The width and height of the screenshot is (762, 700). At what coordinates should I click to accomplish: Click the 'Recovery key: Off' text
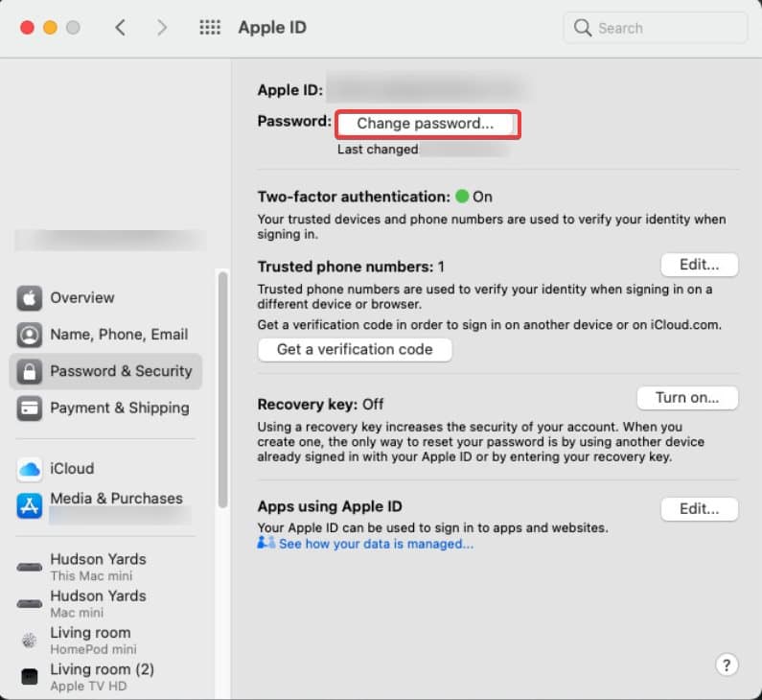click(320, 405)
